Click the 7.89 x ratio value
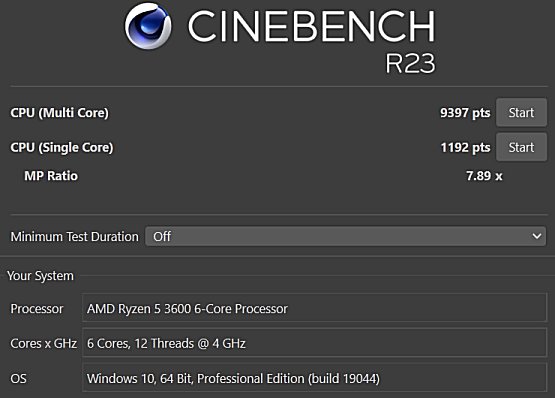This screenshot has width=555, height=398. pos(484,176)
